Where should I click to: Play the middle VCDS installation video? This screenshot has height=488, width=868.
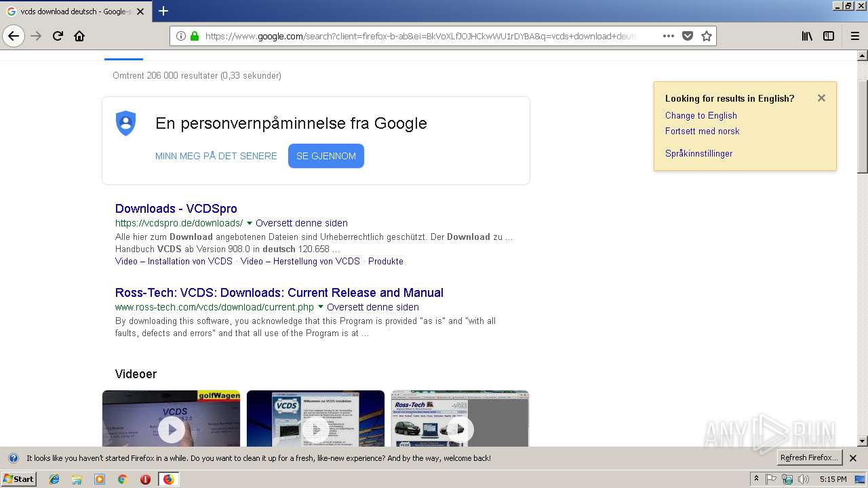click(315, 419)
